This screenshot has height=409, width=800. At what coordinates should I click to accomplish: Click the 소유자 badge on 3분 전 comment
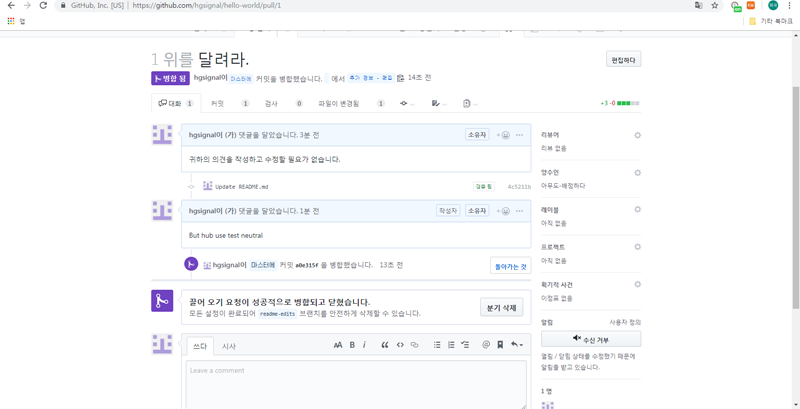coord(477,135)
